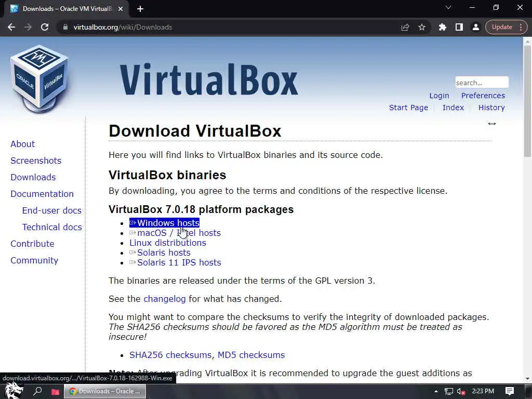Click the scrollbar down arrow
532x399 pixels.
tap(527, 379)
